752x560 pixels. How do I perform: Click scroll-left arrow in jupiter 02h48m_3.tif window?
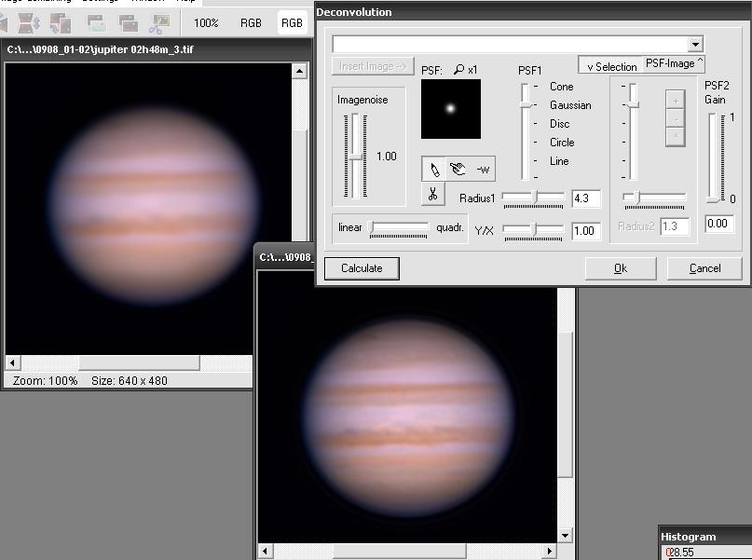[13, 362]
